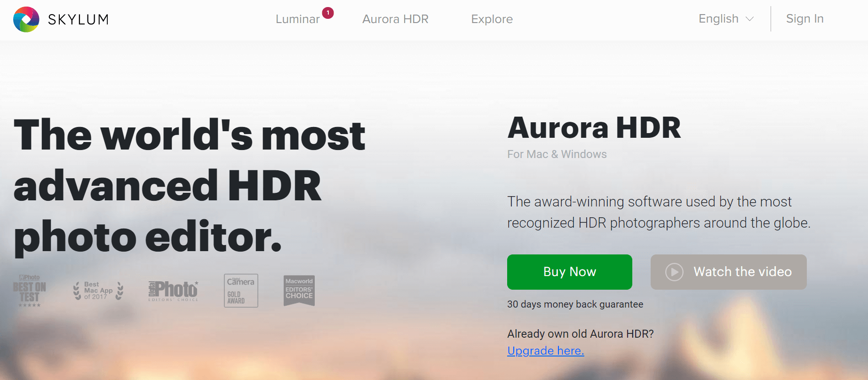This screenshot has height=380, width=868.
Task: Go to Aurora HDR in top navigation
Action: (395, 19)
